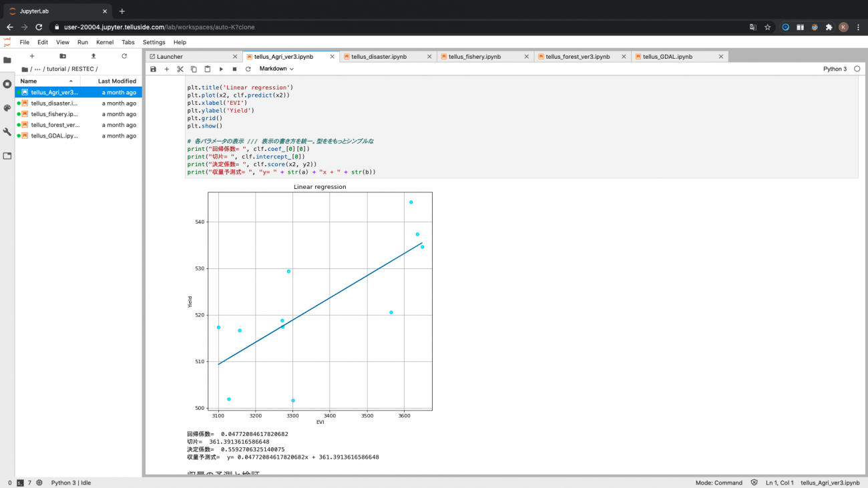Save the notebook with the disk icon
This screenshot has width=868, height=488.
(x=153, y=69)
